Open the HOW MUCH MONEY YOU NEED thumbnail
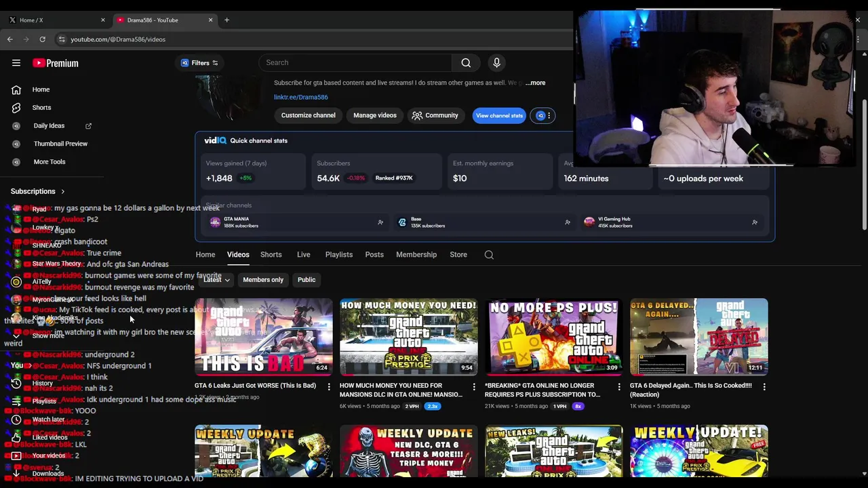Screen dimensions: 868x488 409,337
